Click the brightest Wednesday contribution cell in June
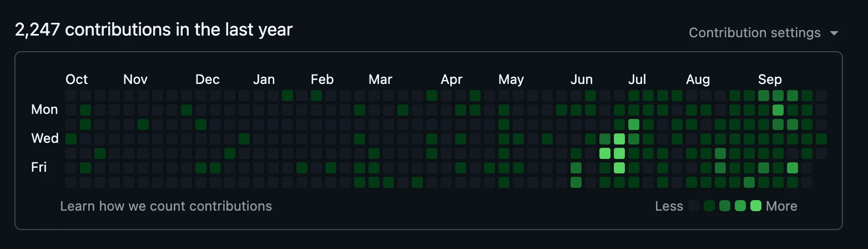The width and height of the screenshot is (868, 249). click(619, 138)
